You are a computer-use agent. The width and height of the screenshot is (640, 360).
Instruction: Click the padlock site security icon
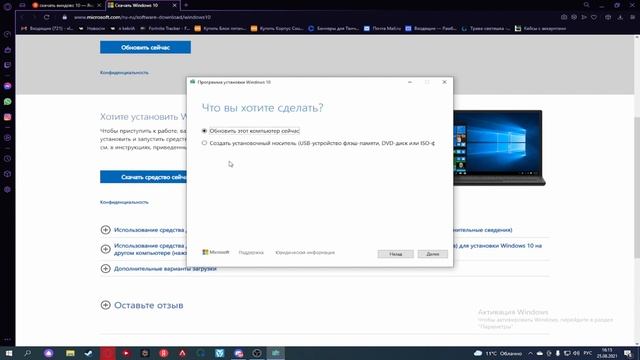point(64,17)
